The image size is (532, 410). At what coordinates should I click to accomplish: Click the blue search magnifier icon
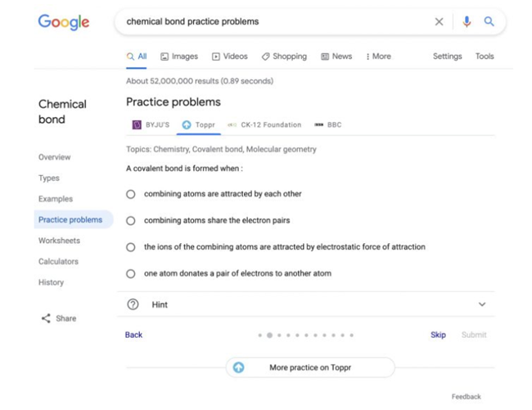pyautogui.click(x=489, y=22)
